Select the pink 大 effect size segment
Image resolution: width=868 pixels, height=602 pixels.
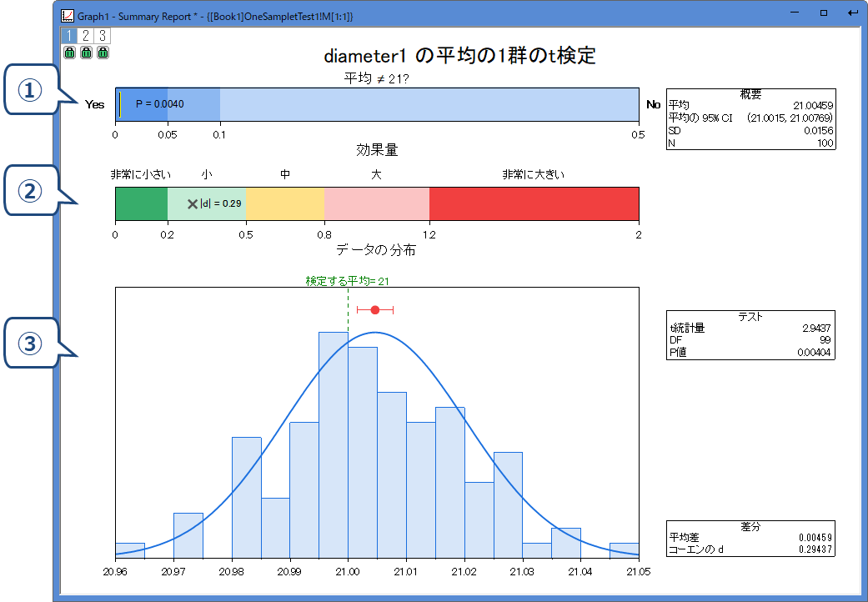point(376,203)
